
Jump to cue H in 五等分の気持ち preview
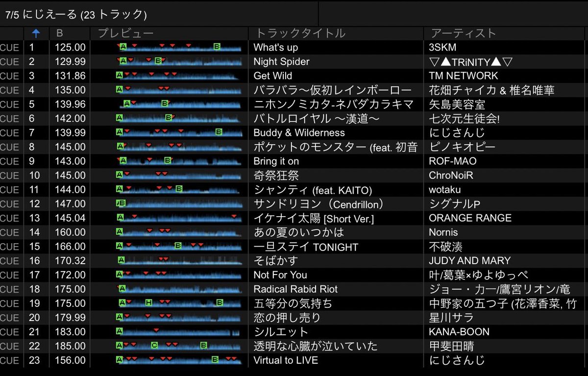click(148, 302)
